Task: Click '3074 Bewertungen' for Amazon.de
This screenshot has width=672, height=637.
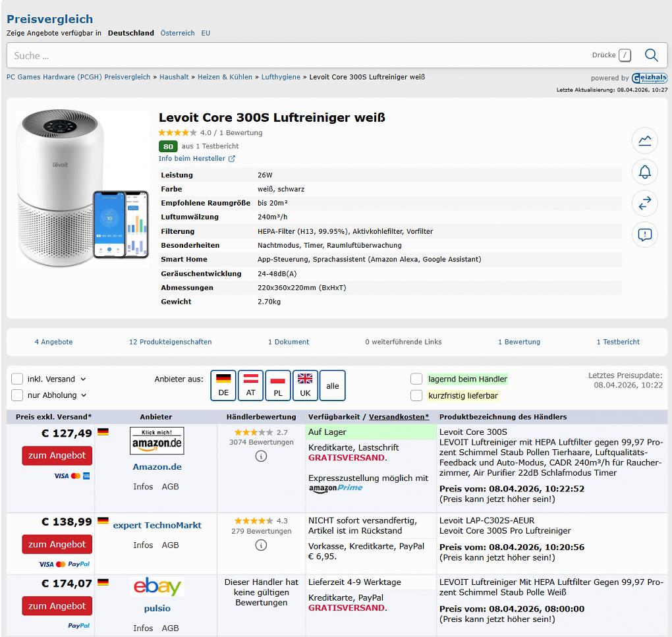Action: 261,442
